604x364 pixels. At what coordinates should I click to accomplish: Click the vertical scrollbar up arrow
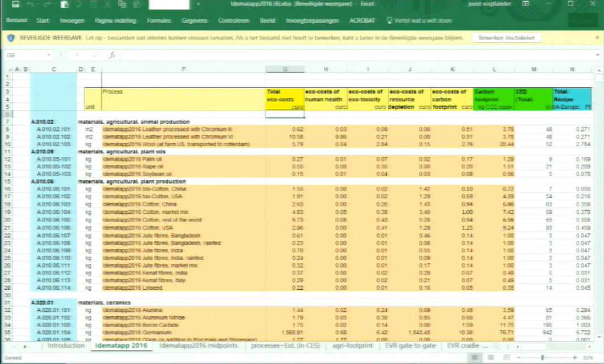pos(598,70)
